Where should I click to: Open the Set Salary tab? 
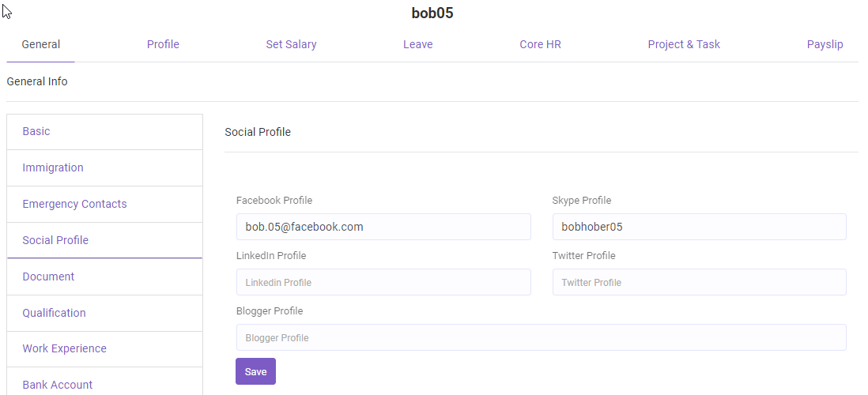coord(291,44)
